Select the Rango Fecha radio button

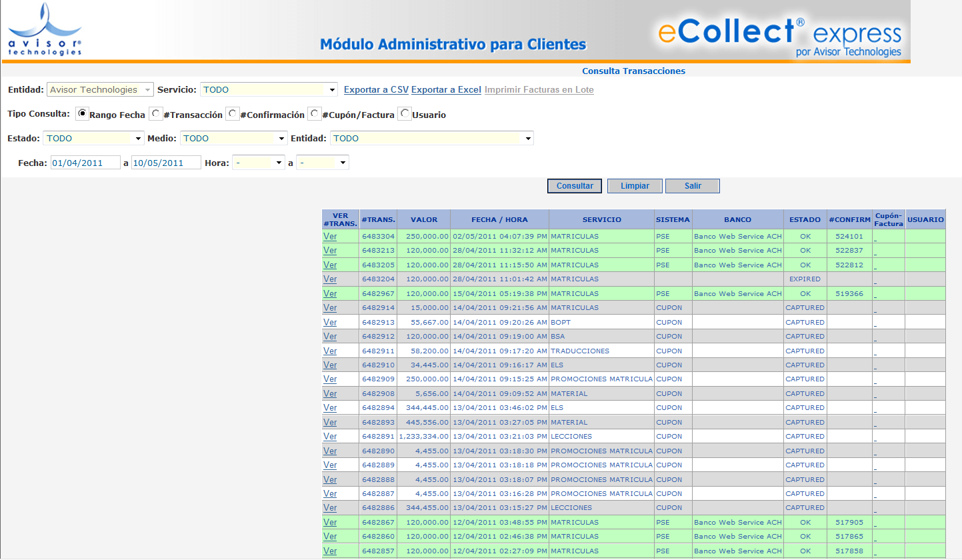[x=83, y=114]
